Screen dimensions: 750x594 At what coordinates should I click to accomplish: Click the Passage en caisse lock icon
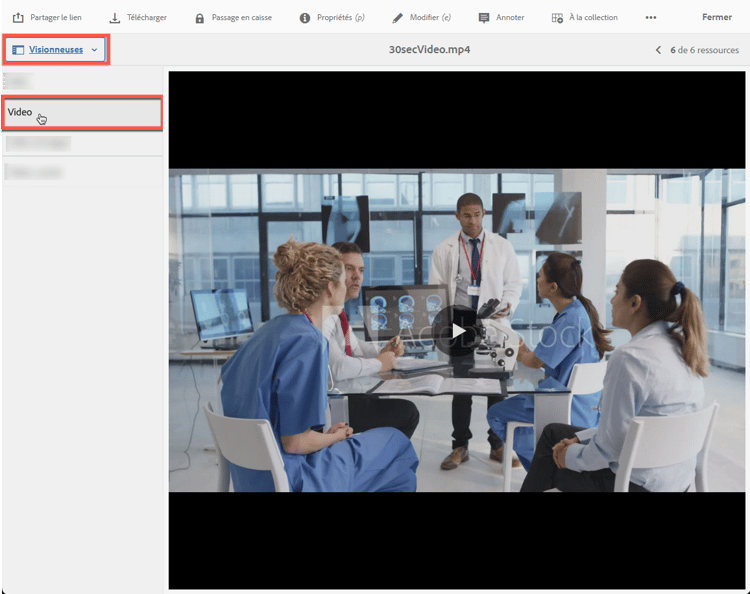pos(199,18)
